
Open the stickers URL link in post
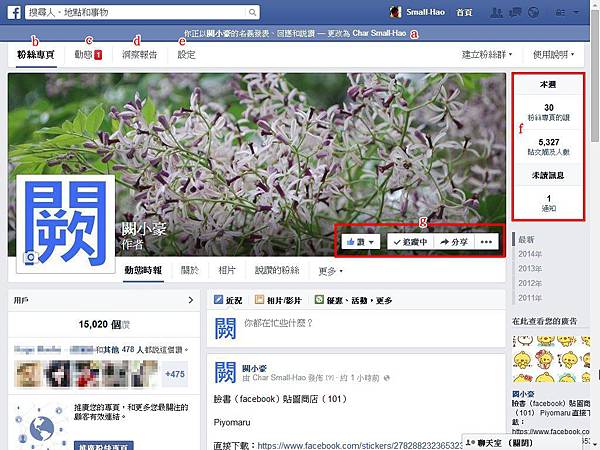360,445
